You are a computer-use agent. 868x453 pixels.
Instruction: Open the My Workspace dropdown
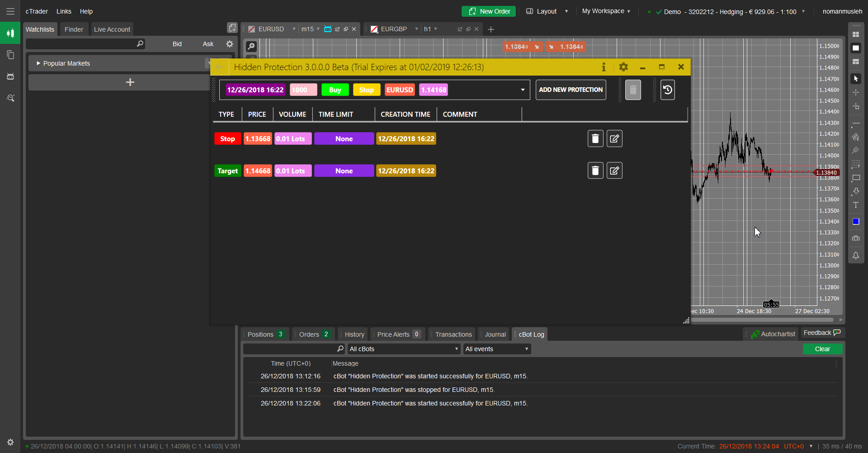(x=606, y=11)
